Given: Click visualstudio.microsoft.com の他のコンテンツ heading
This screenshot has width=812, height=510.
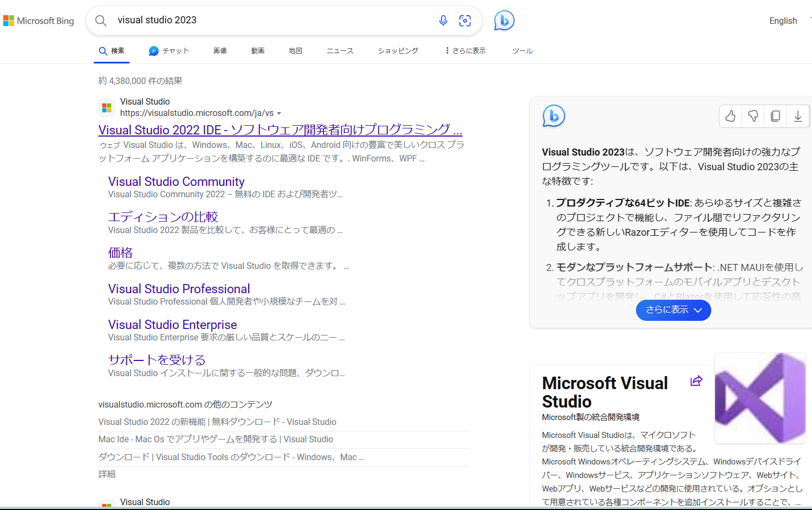Looking at the screenshot, I should click(x=185, y=404).
